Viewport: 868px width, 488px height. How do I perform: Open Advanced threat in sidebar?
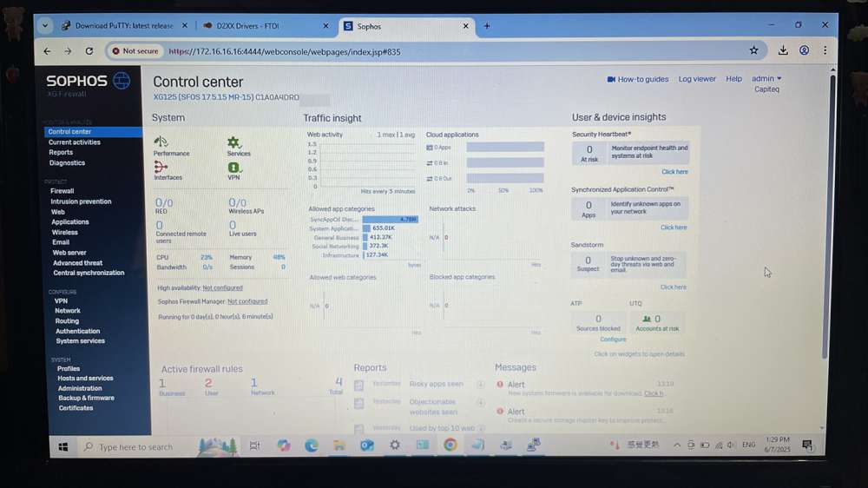click(x=77, y=263)
